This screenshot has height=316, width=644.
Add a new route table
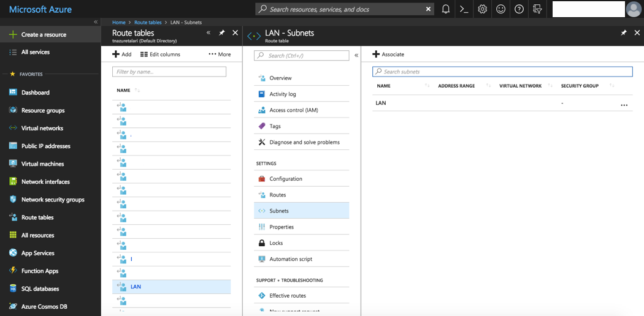pyautogui.click(x=121, y=54)
